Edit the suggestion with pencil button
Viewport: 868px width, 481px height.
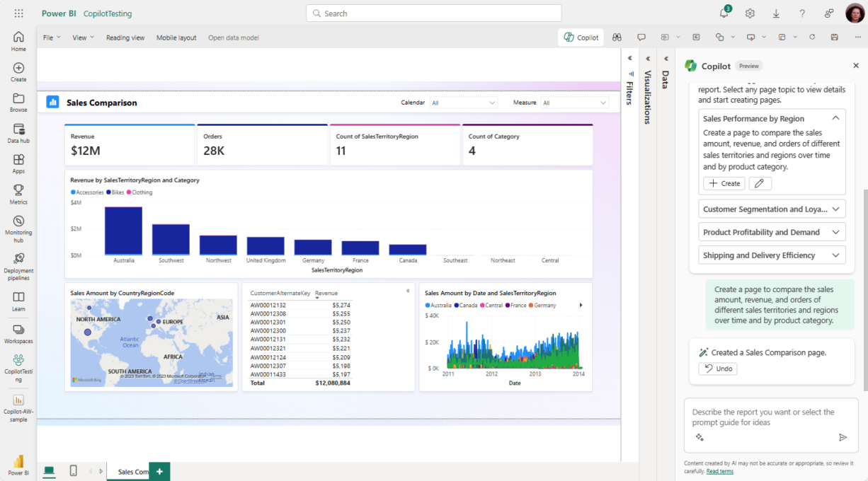tap(760, 183)
